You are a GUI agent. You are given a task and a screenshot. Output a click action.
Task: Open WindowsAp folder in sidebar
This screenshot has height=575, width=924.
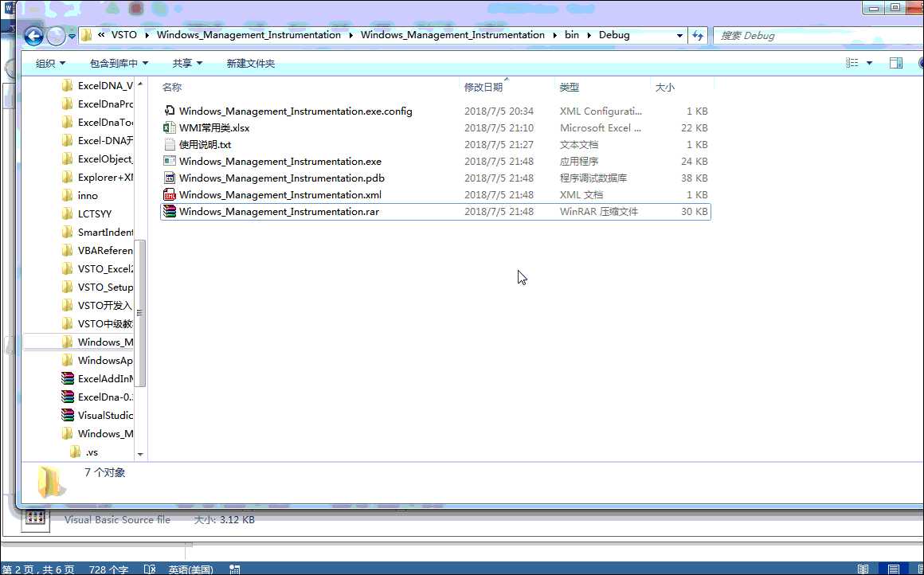point(98,360)
